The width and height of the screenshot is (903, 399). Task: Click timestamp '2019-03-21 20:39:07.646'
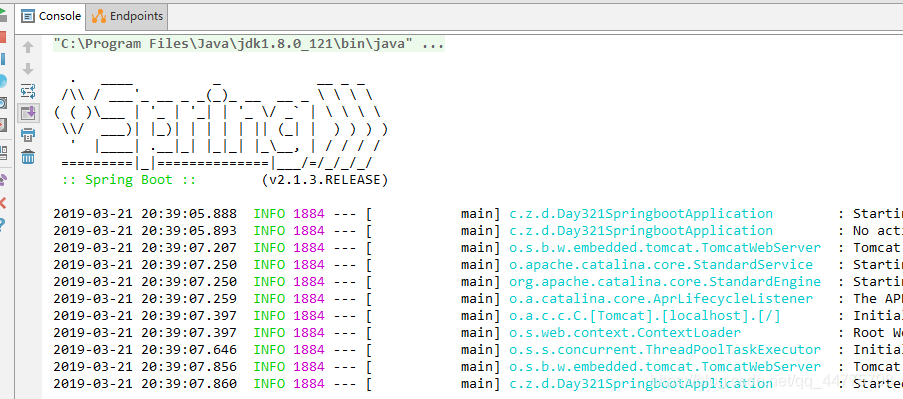point(145,349)
